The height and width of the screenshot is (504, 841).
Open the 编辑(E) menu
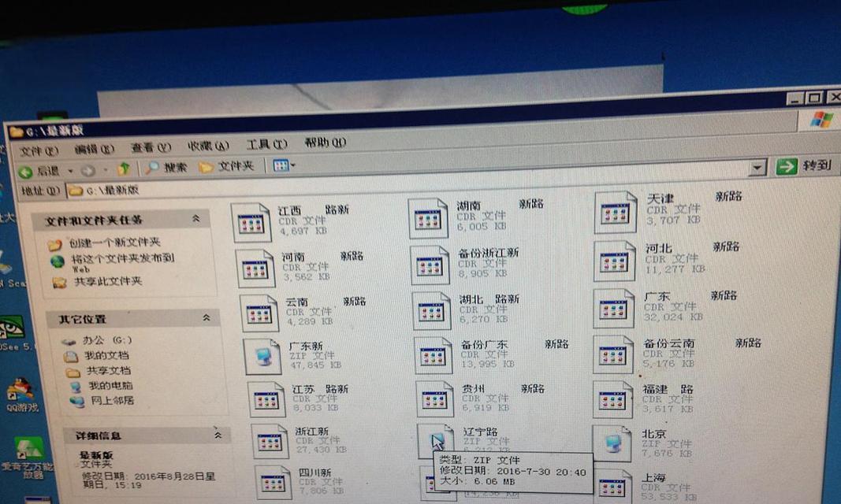[x=95, y=150]
